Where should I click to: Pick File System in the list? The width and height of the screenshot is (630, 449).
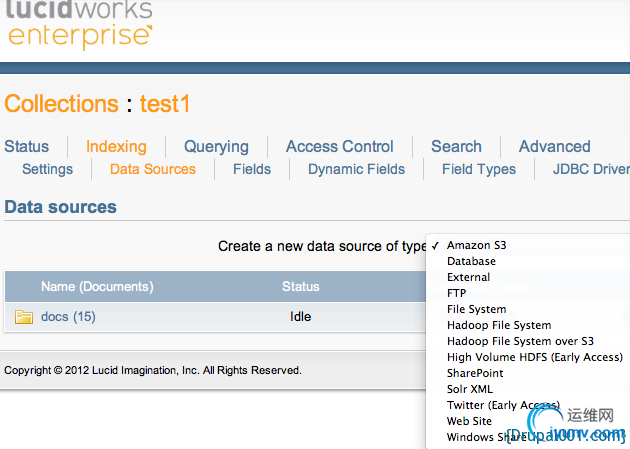pos(477,309)
